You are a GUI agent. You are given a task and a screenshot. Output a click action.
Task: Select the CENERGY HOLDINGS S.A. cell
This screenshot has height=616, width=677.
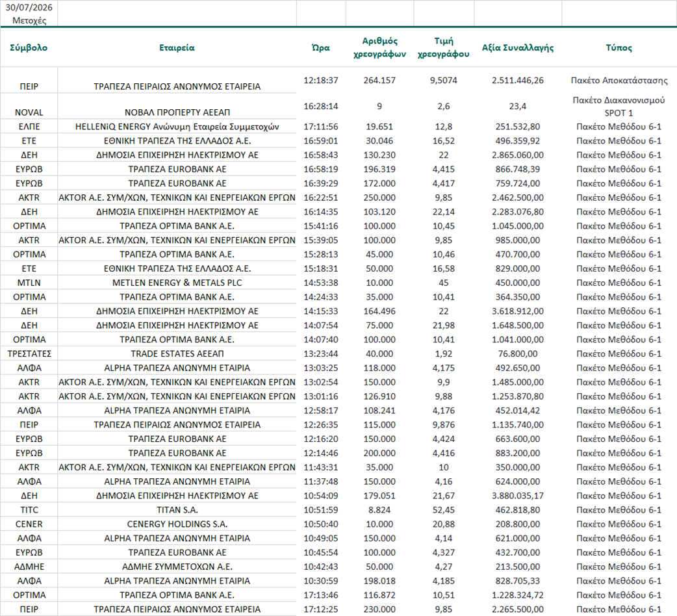(177, 524)
